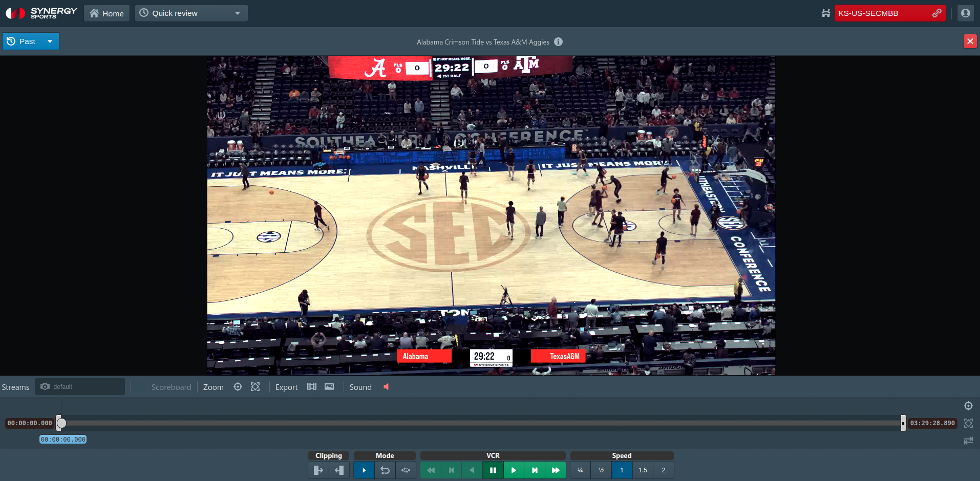
Task: Click the timeline fit range icon
Action: [x=968, y=423]
